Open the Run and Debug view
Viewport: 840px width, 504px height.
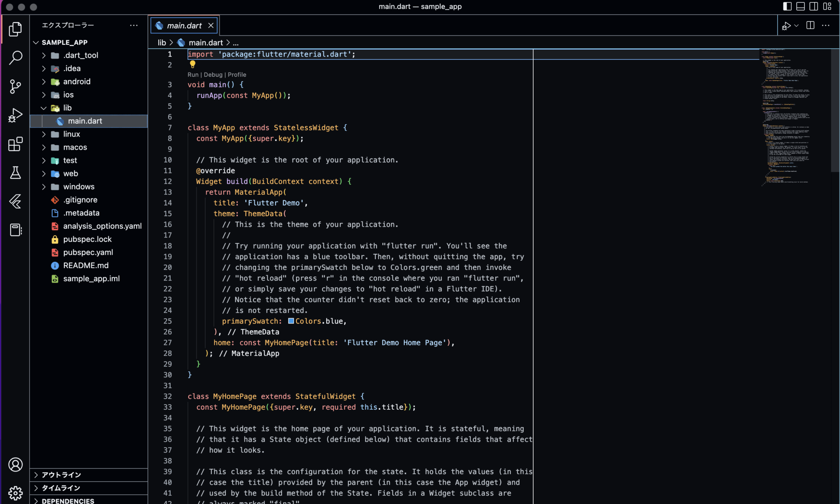[x=15, y=115]
